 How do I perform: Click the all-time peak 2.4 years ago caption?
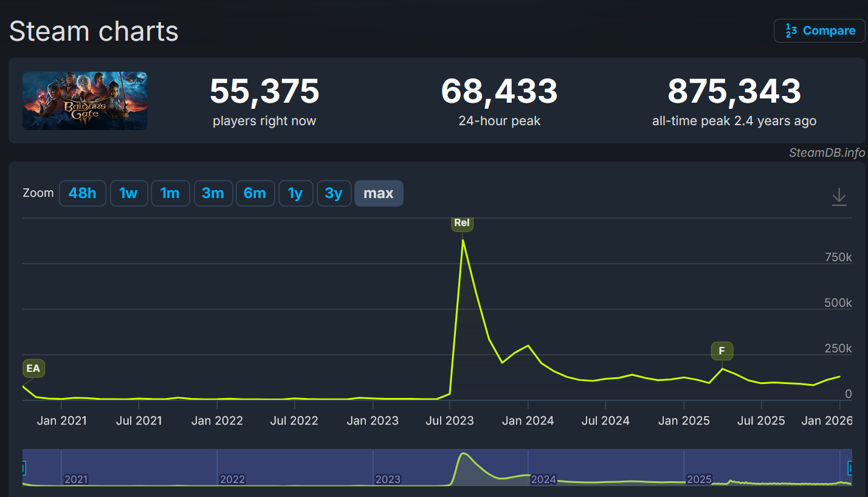point(734,121)
